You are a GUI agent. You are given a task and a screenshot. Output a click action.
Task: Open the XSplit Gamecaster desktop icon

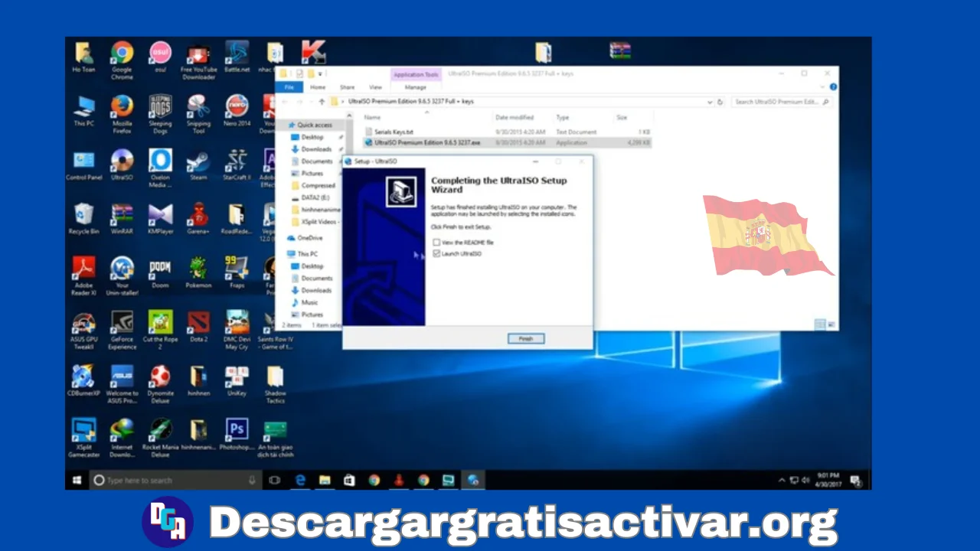pyautogui.click(x=83, y=439)
